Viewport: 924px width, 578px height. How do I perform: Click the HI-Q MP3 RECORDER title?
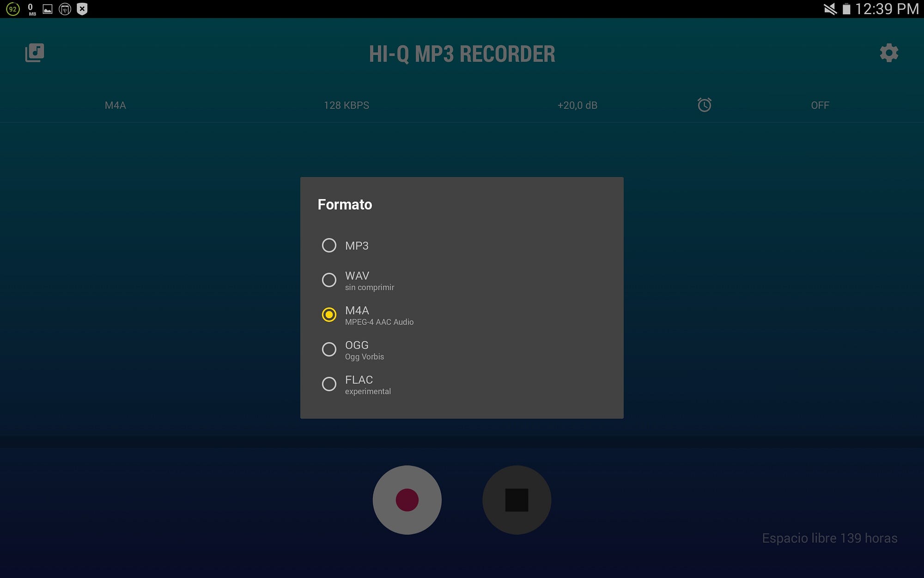pos(462,54)
